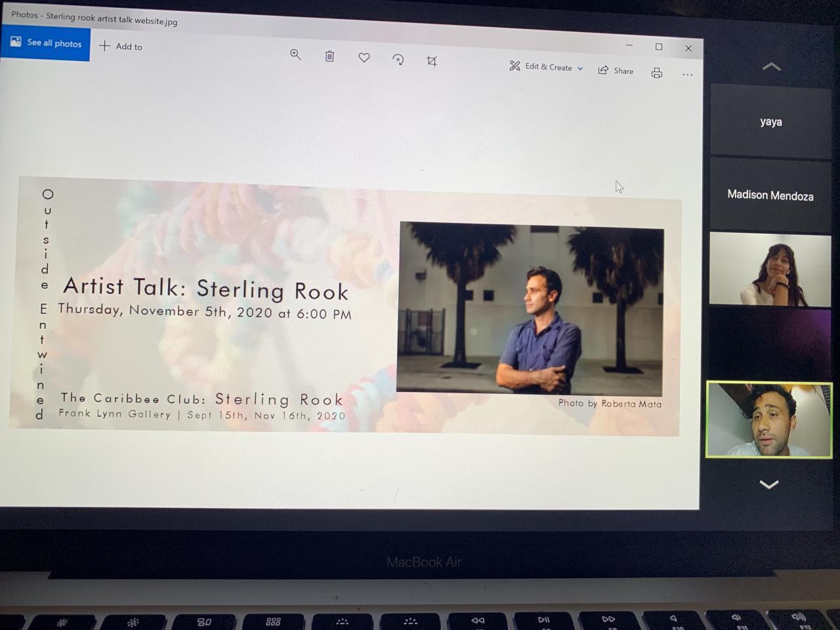840x630 pixels.
Task: Open the See more options menu
Action: 687,74
